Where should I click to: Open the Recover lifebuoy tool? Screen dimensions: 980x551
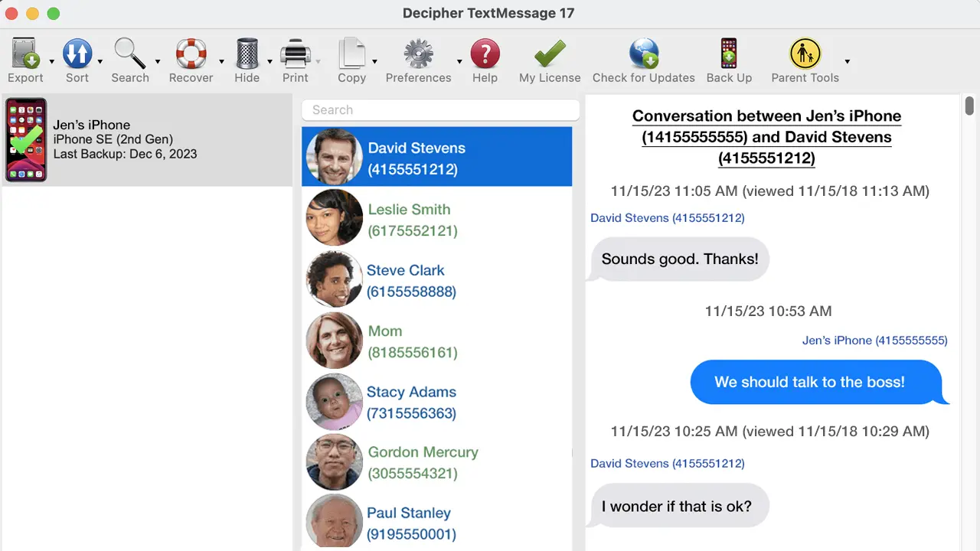[191, 54]
